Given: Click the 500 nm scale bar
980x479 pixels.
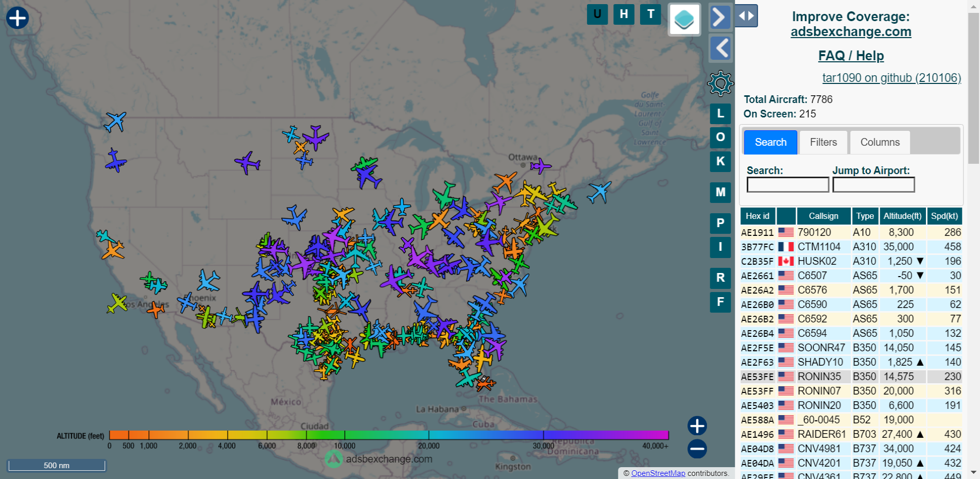Looking at the screenshot, I should coord(57,465).
